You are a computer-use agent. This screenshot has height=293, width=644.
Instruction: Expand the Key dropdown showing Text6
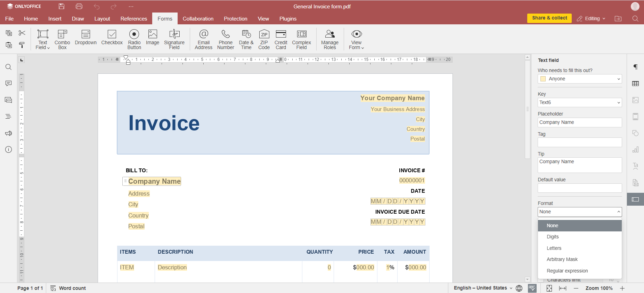[x=618, y=103]
